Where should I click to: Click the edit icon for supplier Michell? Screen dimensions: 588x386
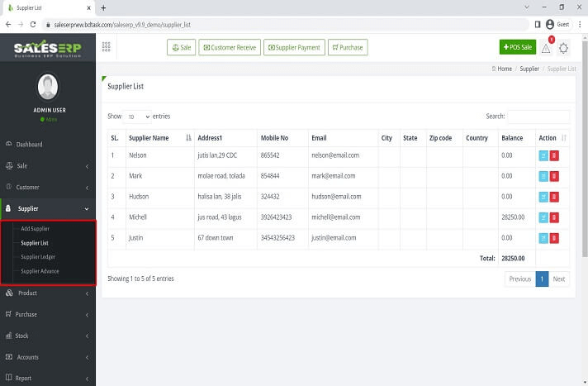pos(543,217)
